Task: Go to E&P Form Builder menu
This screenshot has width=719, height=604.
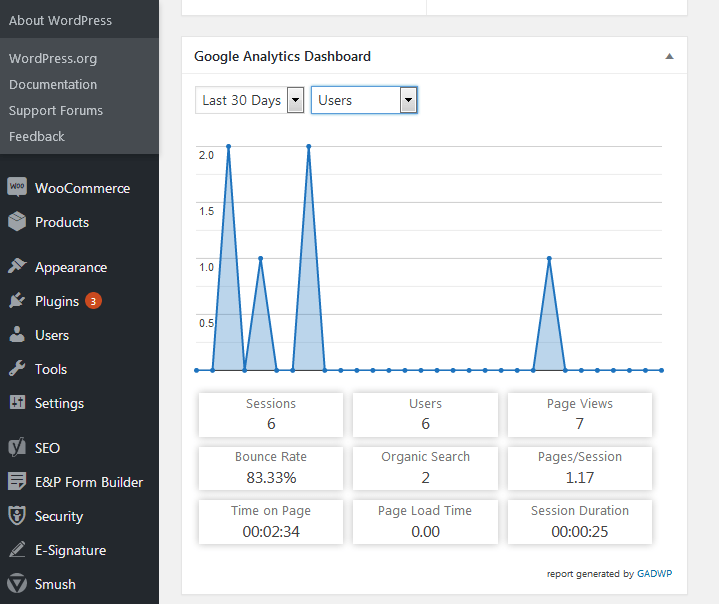Action: coord(89,482)
